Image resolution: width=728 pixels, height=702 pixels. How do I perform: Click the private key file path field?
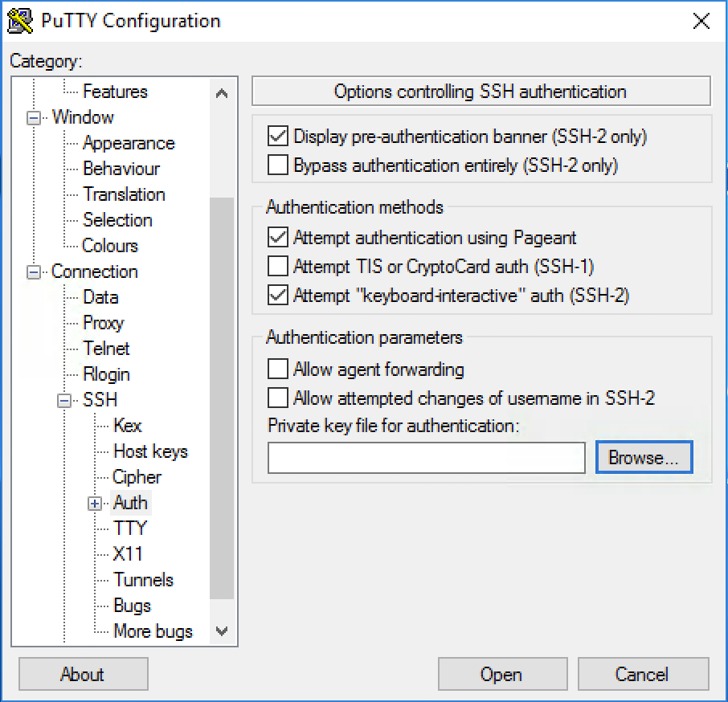[x=426, y=458]
